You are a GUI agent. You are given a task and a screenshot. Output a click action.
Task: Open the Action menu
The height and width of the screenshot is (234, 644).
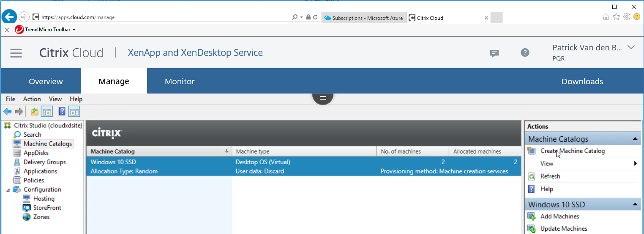point(32,99)
